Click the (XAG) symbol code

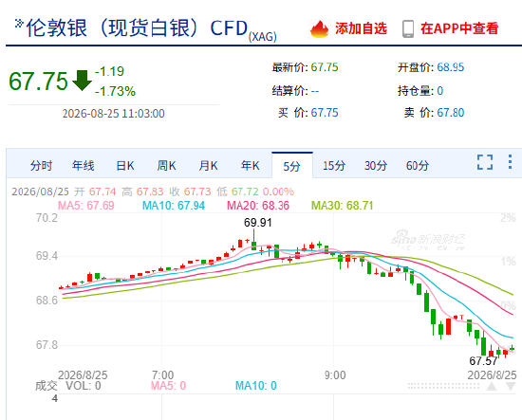(263, 37)
